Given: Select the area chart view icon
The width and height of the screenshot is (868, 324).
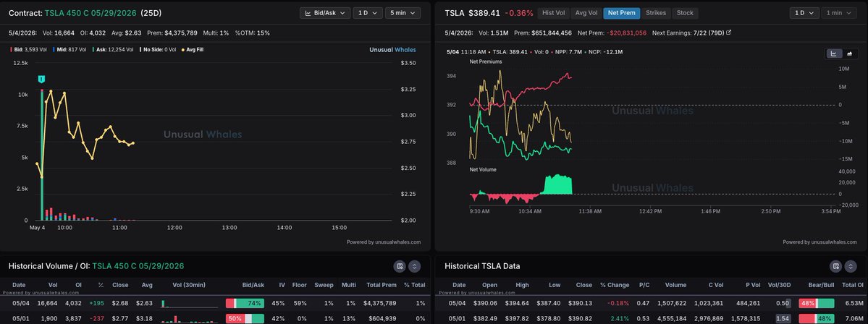Looking at the screenshot, I should tap(849, 54).
